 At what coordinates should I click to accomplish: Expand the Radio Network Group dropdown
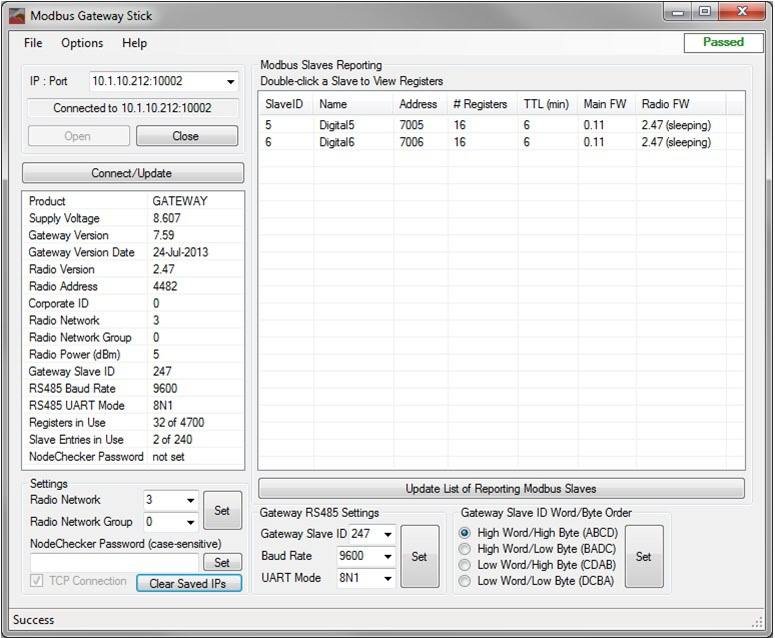190,522
